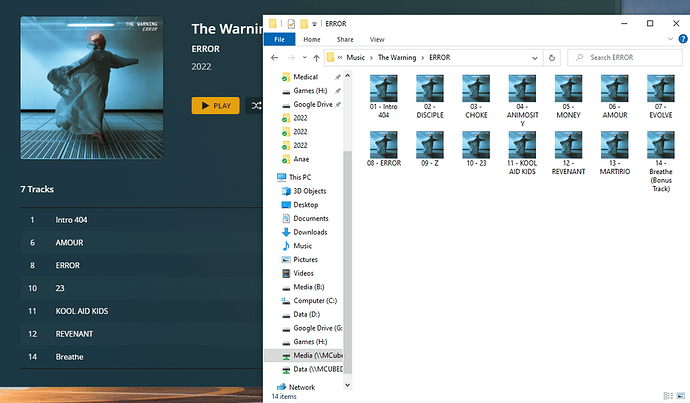Image resolution: width=690 pixels, height=403 pixels.
Task: Click the New folder quick access icon
Action: point(304,24)
